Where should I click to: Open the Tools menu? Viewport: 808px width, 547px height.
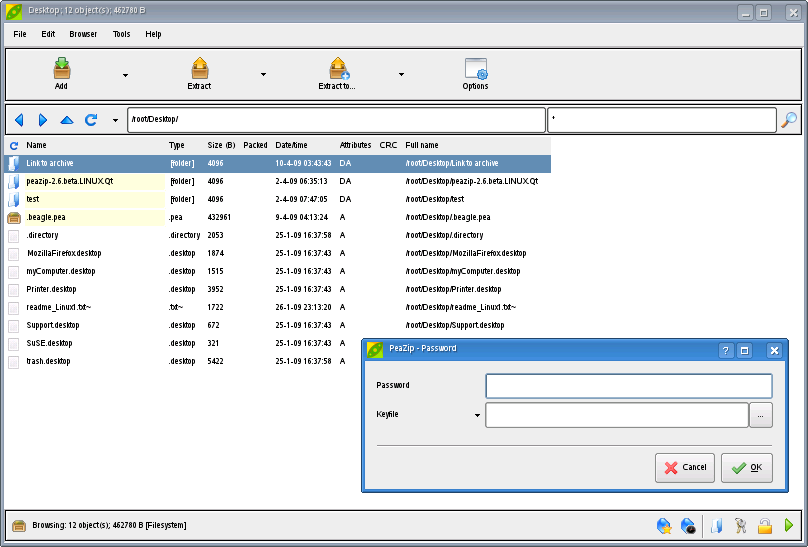[121, 34]
